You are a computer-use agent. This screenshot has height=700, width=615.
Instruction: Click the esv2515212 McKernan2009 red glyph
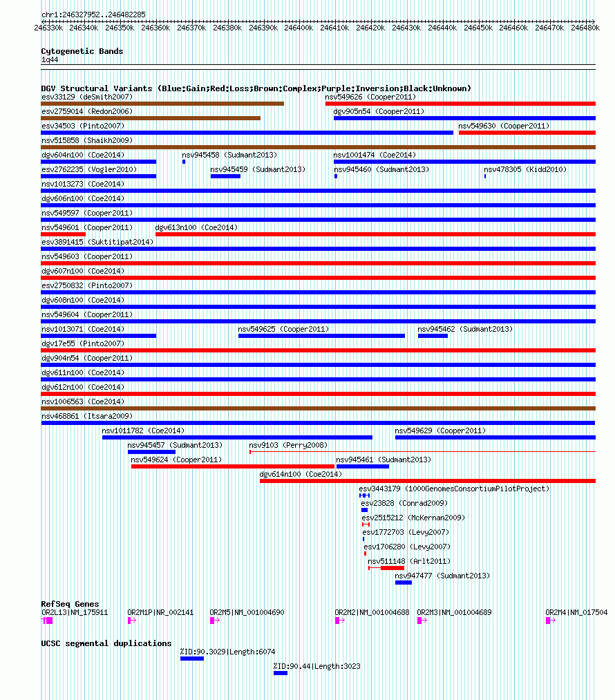pyautogui.click(x=366, y=524)
